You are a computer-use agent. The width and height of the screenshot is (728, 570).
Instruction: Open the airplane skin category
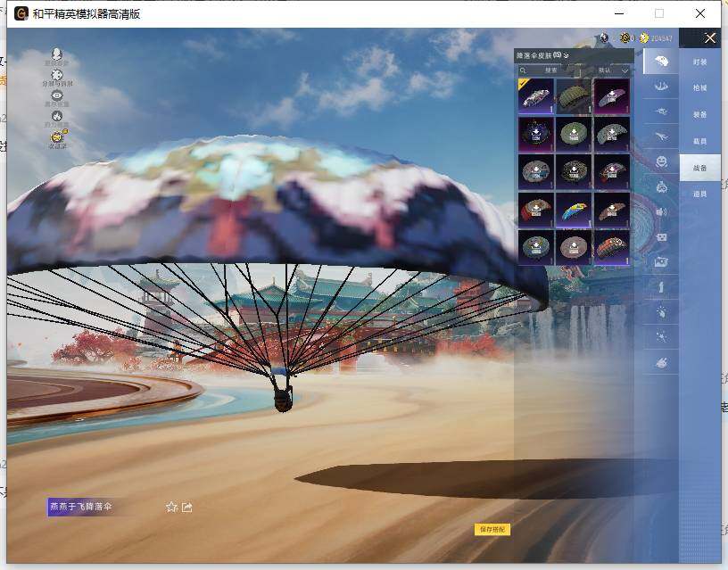click(661, 136)
